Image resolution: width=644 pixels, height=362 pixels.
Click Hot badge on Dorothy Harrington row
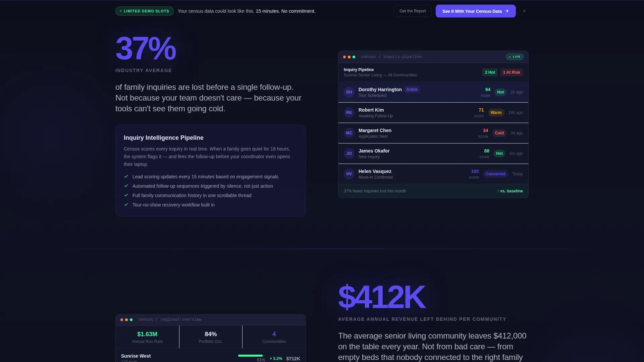500,92
